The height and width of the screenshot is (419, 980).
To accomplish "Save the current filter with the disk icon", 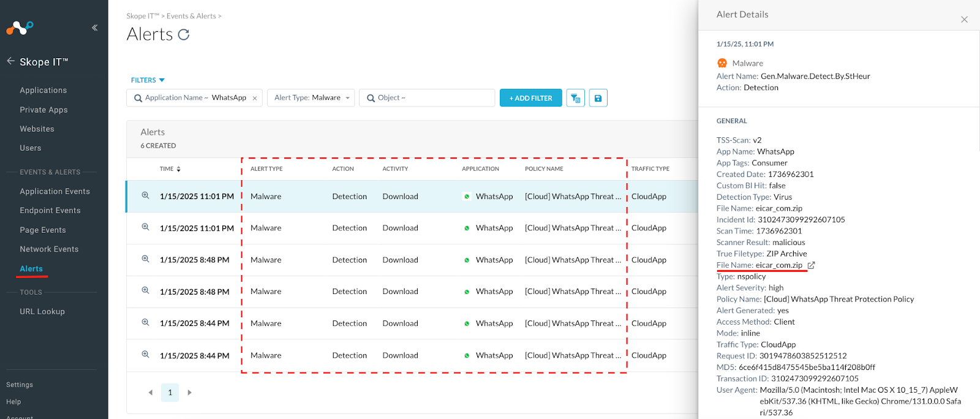I will [x=598, y=98].
